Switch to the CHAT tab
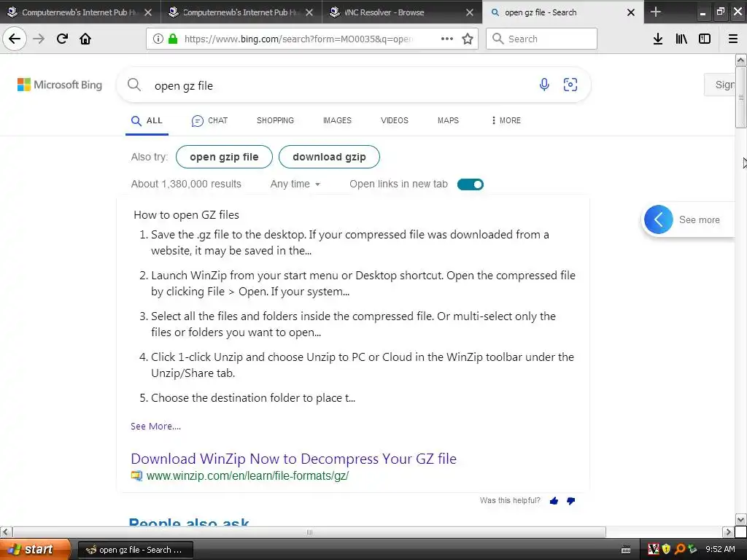The image size is (747, 560). (x=209, y=120)
